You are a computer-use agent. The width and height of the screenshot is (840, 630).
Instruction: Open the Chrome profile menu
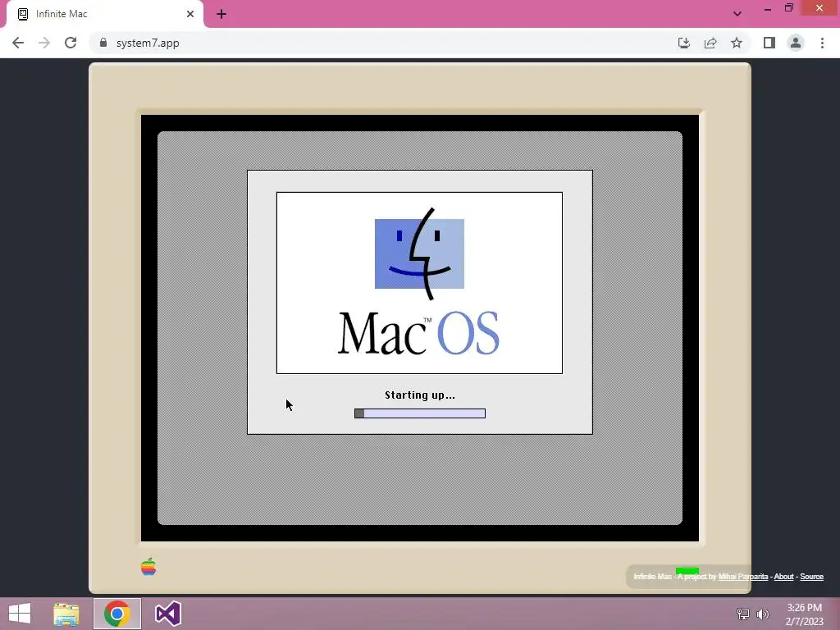pyautogui.click(x=796, y=43)
